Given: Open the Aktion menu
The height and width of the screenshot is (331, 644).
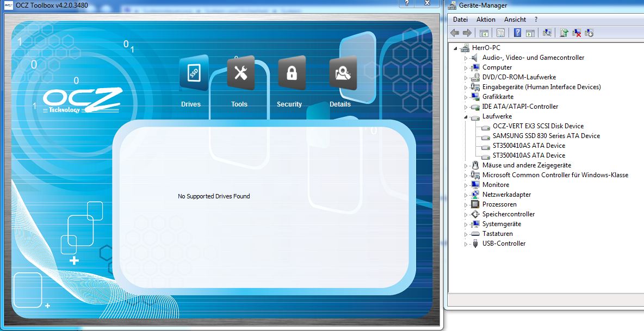Looking at the screenshot, I should (486, 19).
